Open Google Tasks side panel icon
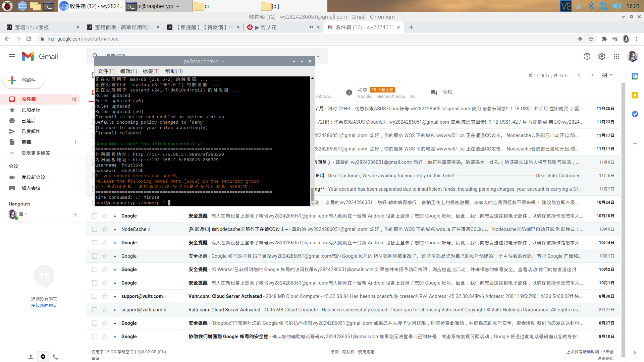Viewport: 644px width, 362px height. point(635,114)
